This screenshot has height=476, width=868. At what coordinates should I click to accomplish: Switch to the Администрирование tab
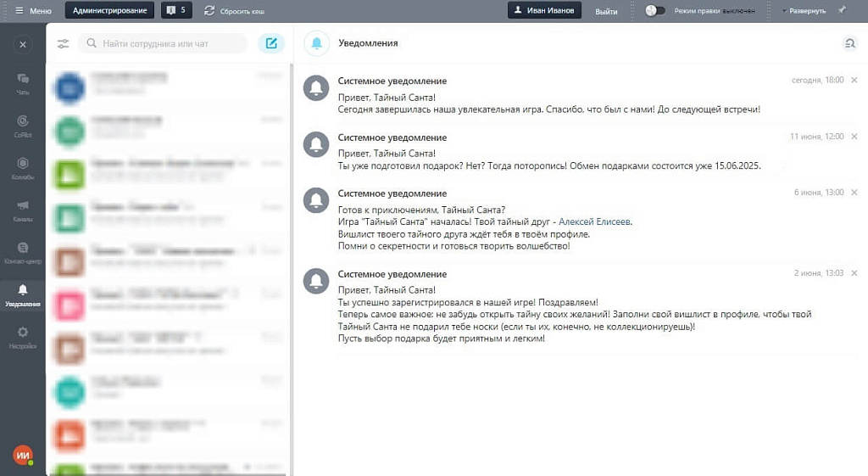click(x=109, y=11)
